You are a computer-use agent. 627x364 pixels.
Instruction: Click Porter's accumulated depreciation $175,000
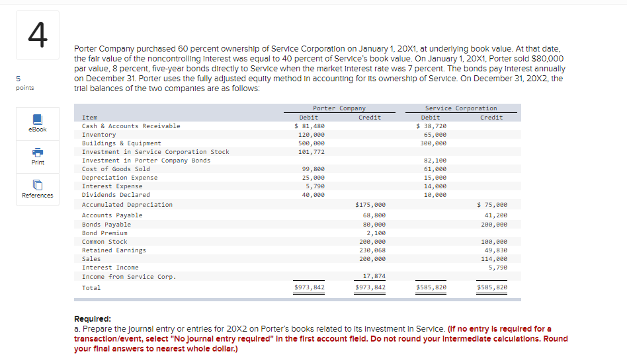(x=370, y=205)
